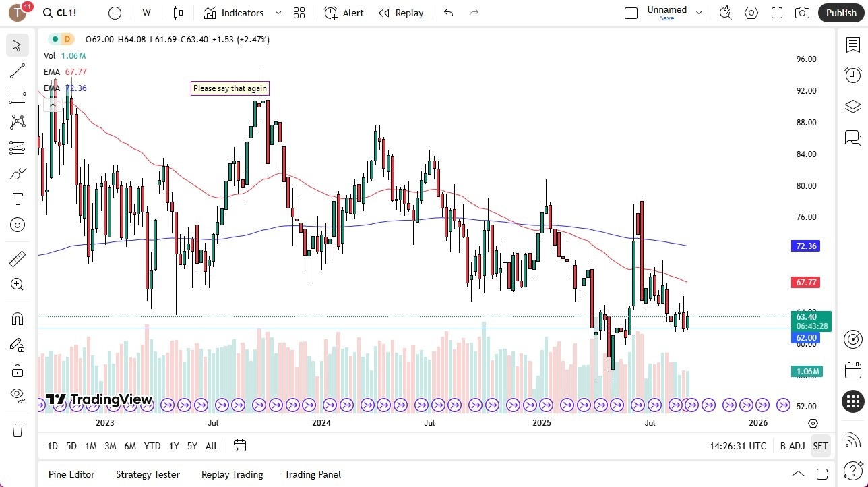
Task: Click the Publish button
Action: (841, 12)
